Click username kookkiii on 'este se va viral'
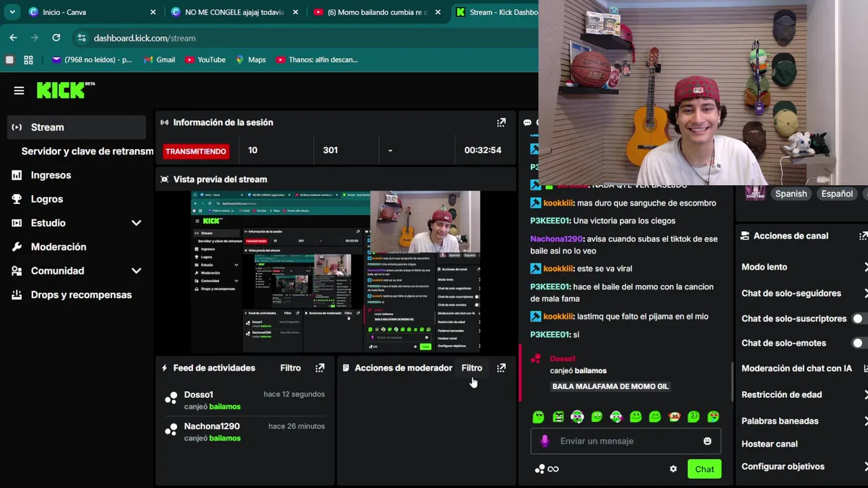This screenshot has height=488, width=868. pyautogui.click(x=558, y=268)
